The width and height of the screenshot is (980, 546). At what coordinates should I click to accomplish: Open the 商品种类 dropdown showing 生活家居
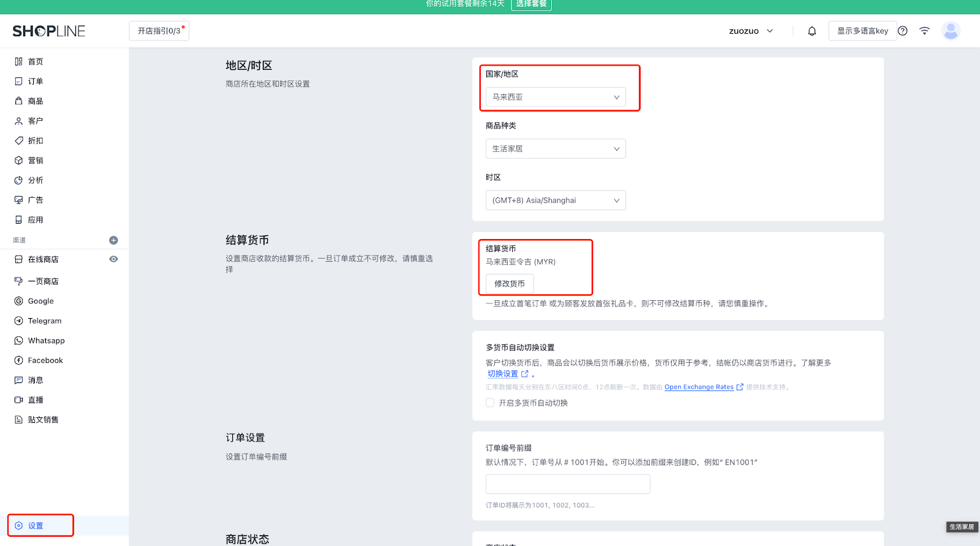tap(556, 149)
